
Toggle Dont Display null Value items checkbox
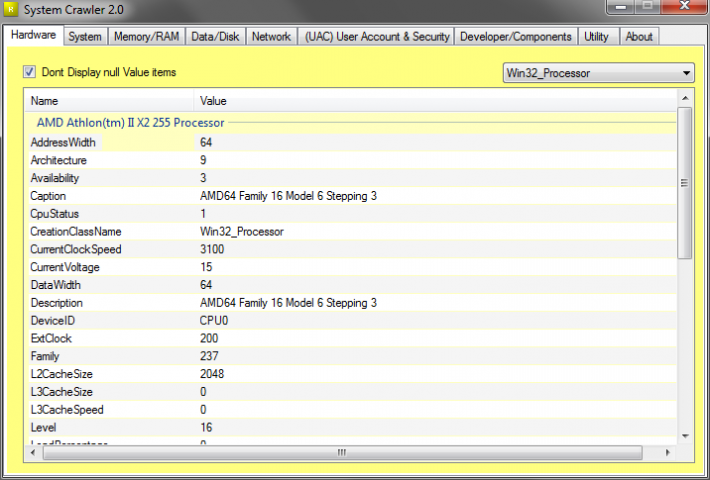29,72
